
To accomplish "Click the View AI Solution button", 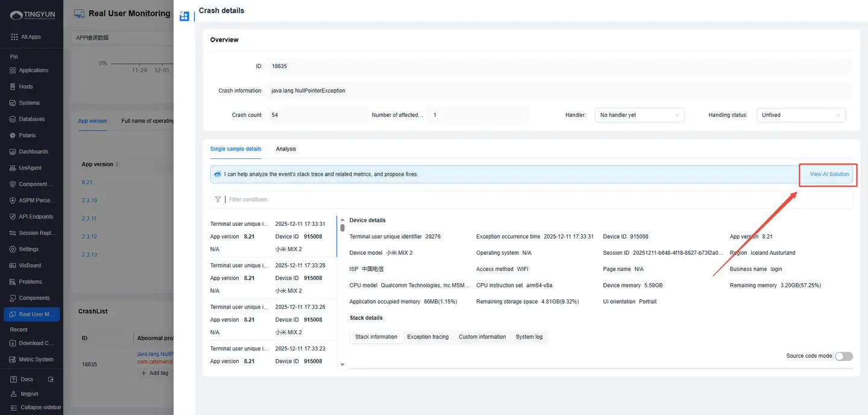I will 829,174.
